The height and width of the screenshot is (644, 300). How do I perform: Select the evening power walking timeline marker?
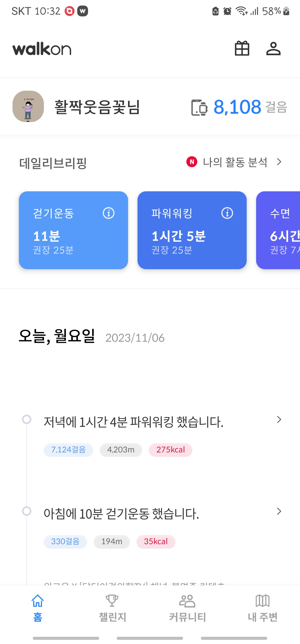27,419
